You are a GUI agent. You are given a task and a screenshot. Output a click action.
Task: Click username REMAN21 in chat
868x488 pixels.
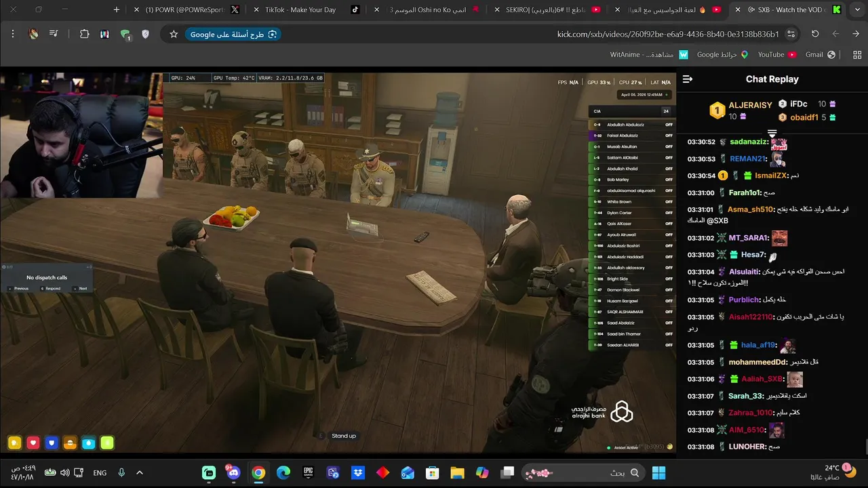[749, 159]
